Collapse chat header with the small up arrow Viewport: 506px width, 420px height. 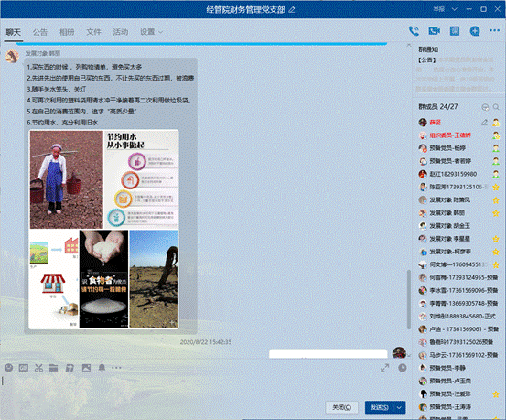pyautogui.click(x=409, y=45)
